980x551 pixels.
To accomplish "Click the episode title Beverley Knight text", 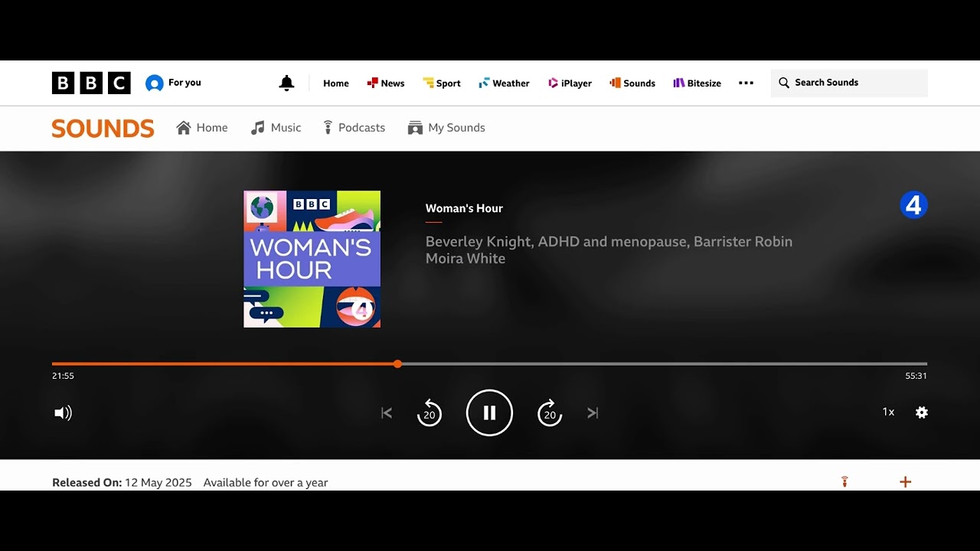I will click(x=609, y=250).
